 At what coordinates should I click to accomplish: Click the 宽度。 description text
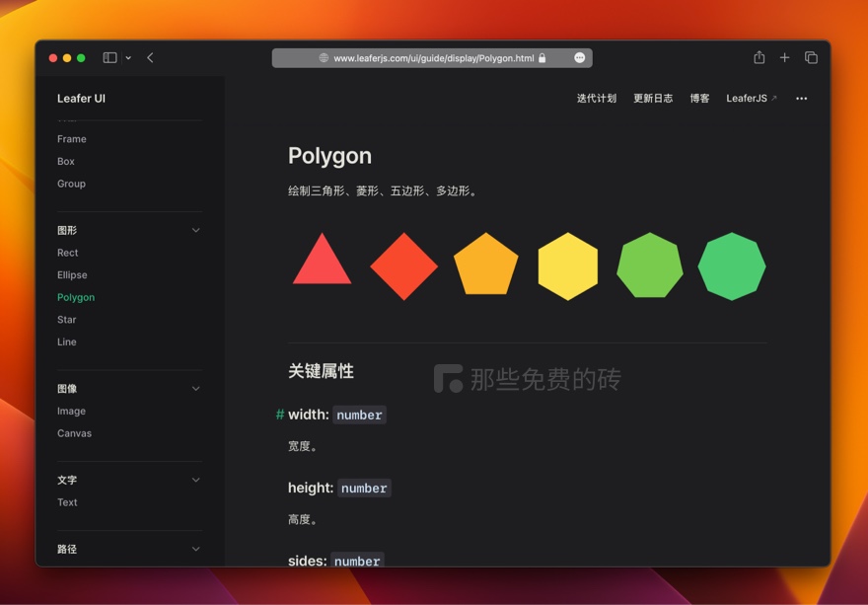(x=302, y=446)
